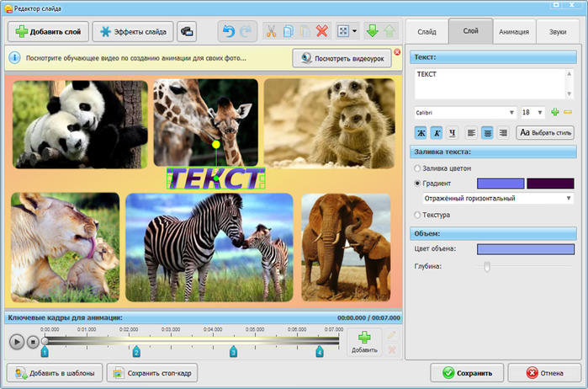Open dropdown arrow next to scale icon
The image size is (588, 389).
tap(354, 31)
